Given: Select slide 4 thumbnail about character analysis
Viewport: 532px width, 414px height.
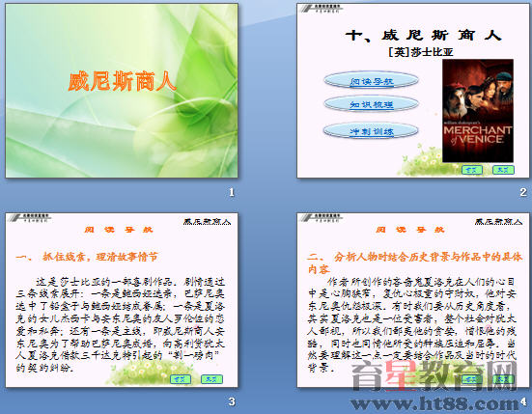Looking at the screenshot, I should pyautogui.click(x=413, y=300).
